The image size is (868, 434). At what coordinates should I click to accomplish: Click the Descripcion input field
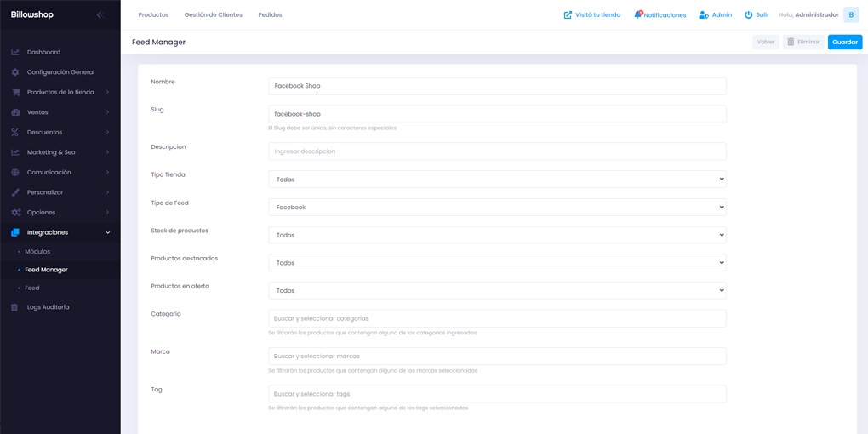click(x=497, y=151)
